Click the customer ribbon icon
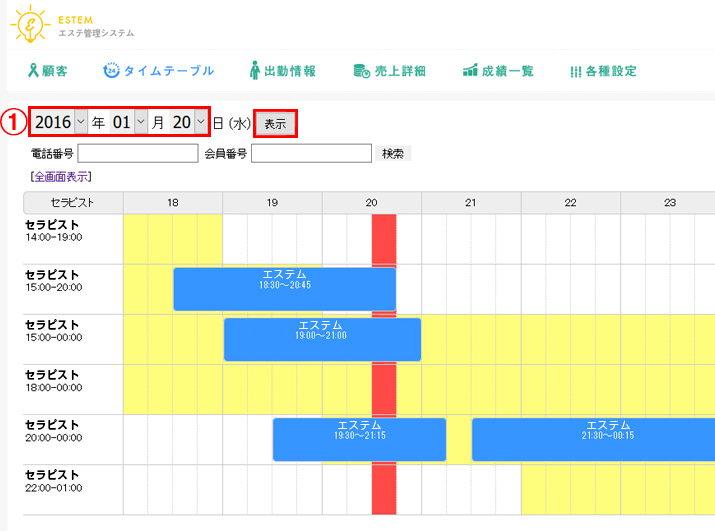Viewport: 715px width, 531px height. point(33,71)
